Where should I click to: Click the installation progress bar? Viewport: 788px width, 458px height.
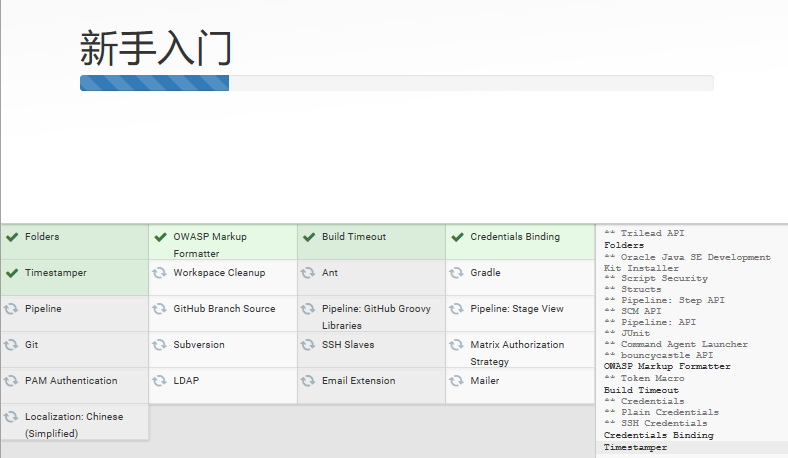(397, 83)
